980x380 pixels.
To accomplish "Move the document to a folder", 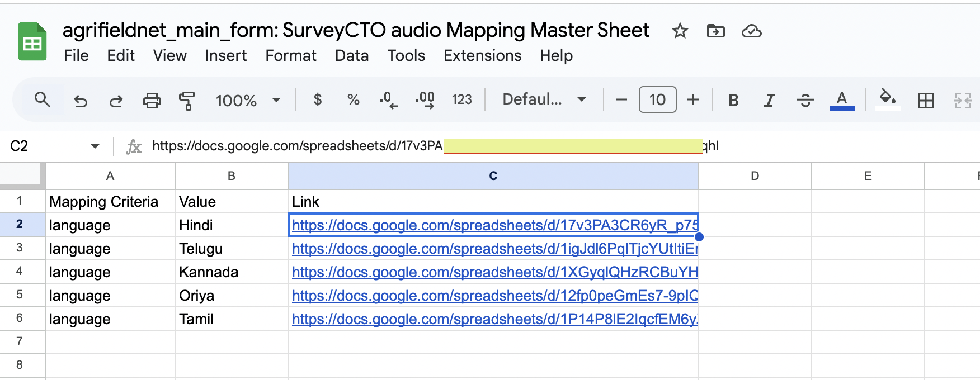I will point(715,31).
